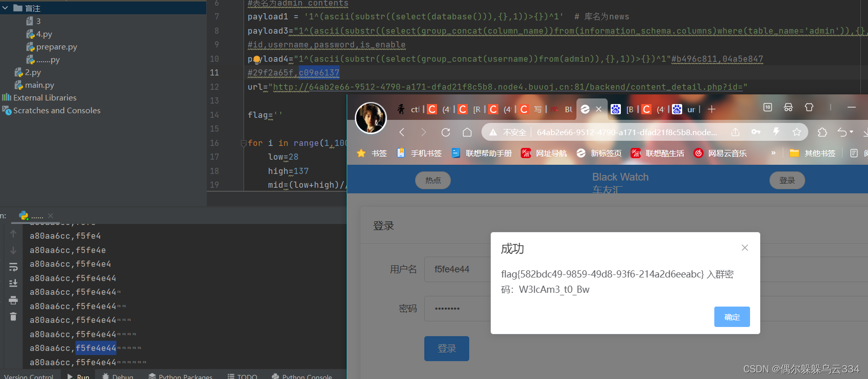Switch to the ur browser tab
The width and height of the screenshot is (868, 379).
point(684,109)
